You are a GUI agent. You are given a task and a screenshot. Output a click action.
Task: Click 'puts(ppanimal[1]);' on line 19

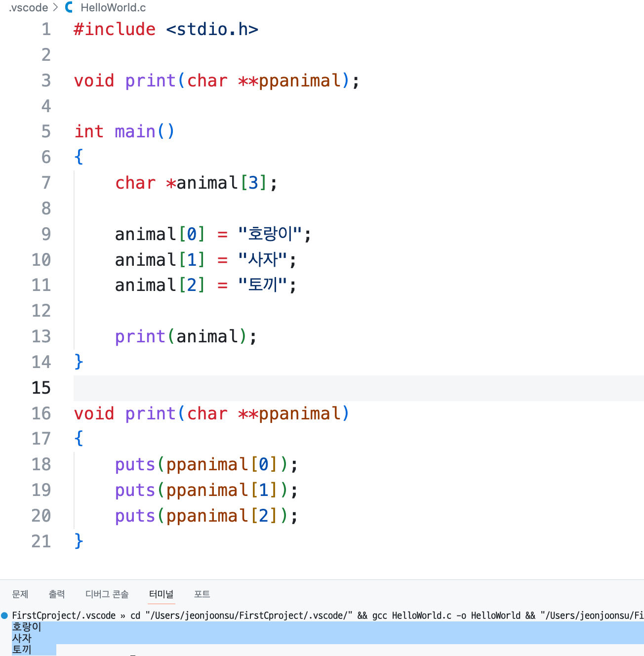click(x=206, y=490)
